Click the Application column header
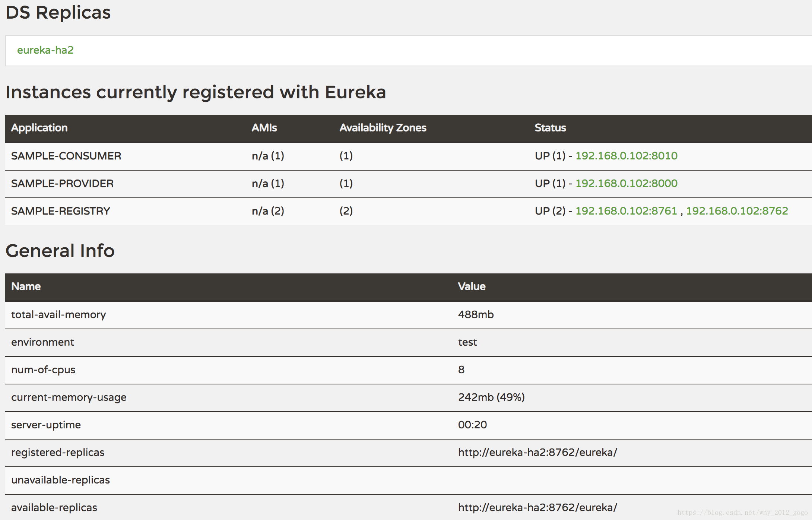This screenshot has width=812, height=520. coord(39,128)
